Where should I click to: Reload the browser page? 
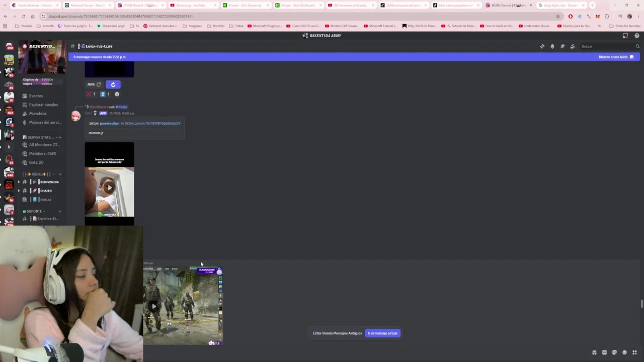pyautogui.click(x=24, y=16)
